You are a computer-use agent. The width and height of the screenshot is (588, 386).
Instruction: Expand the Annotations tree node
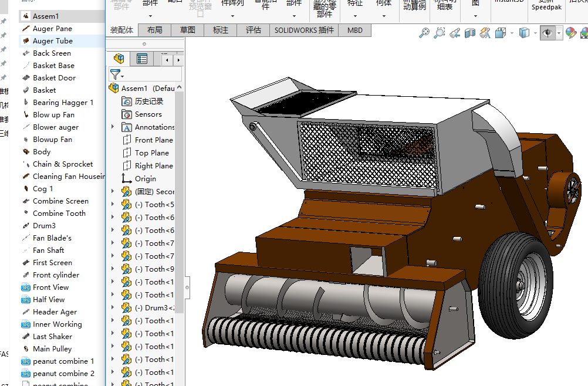(113, 127)
